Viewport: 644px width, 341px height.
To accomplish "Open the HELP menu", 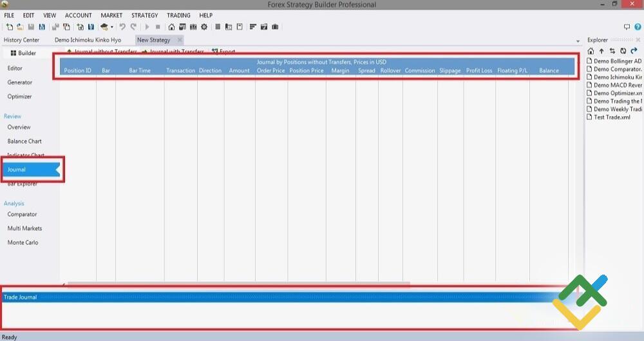I will click(x=206, y=15).
